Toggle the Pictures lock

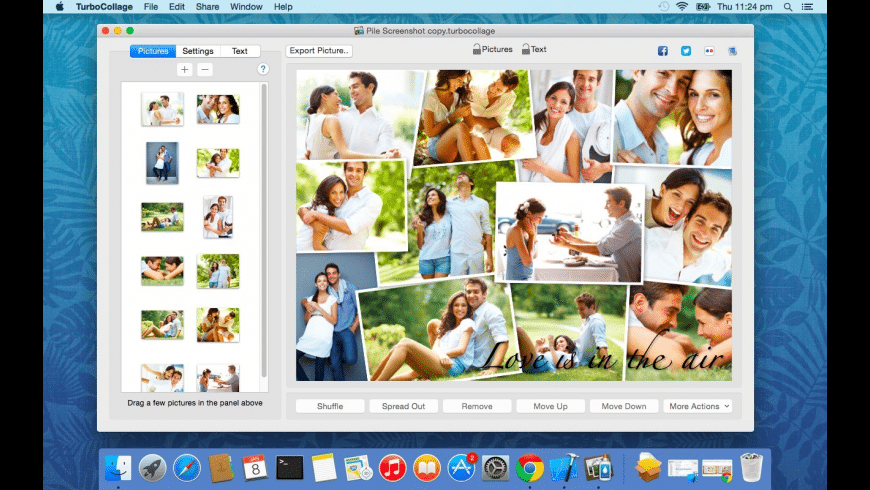coord(477,49)
